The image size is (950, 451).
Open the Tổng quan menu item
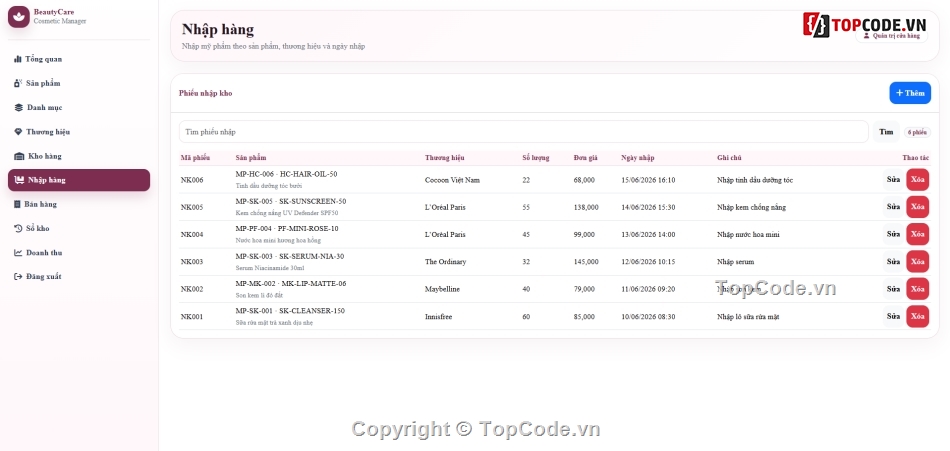(79, 59)
